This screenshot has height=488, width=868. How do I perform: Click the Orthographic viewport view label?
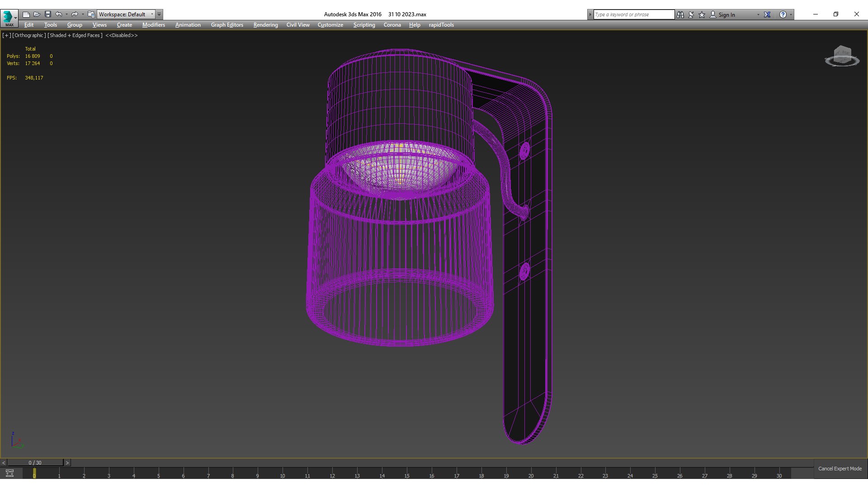(x=29, y=35)
